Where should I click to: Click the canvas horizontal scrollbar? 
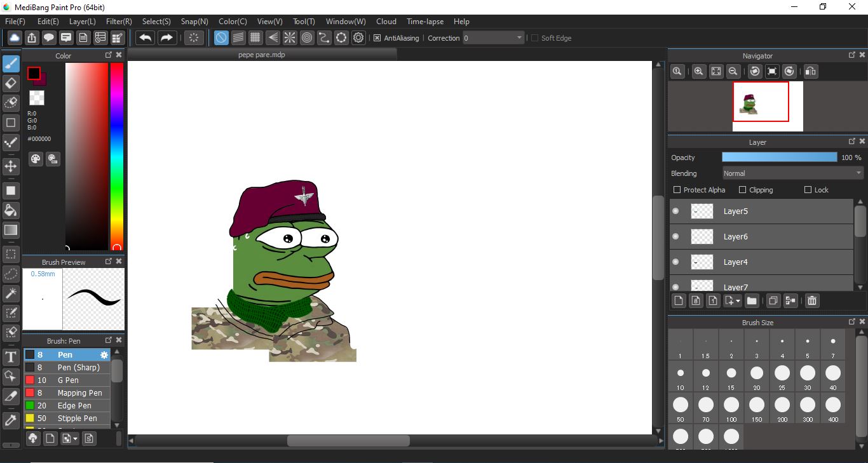(348, 441)
